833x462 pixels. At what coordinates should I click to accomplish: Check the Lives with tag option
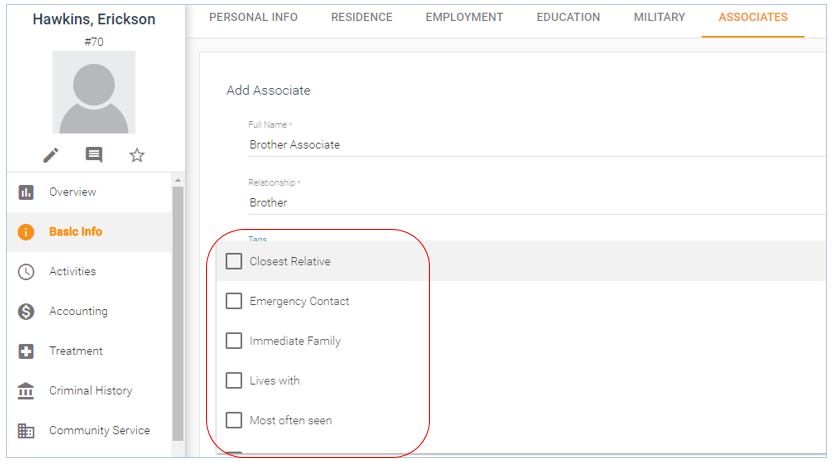pos(234,380)
